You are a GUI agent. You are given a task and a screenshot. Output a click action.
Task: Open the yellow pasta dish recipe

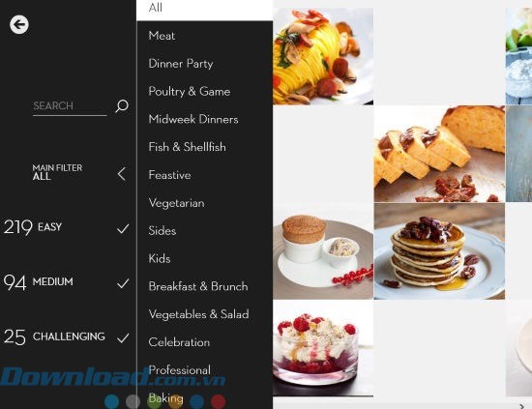pos(323,56)
